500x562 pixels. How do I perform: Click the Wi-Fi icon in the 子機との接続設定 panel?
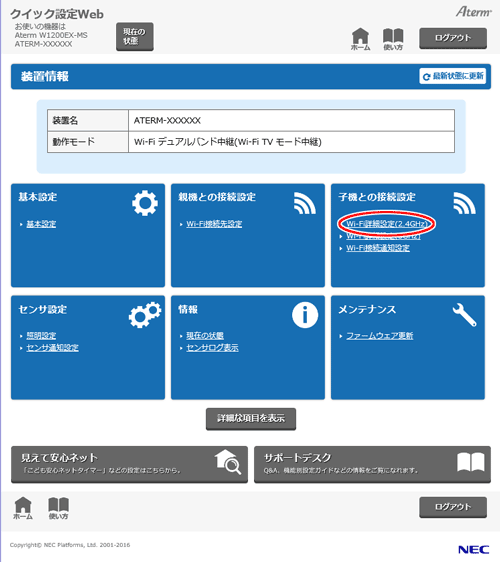pos(465,203)
